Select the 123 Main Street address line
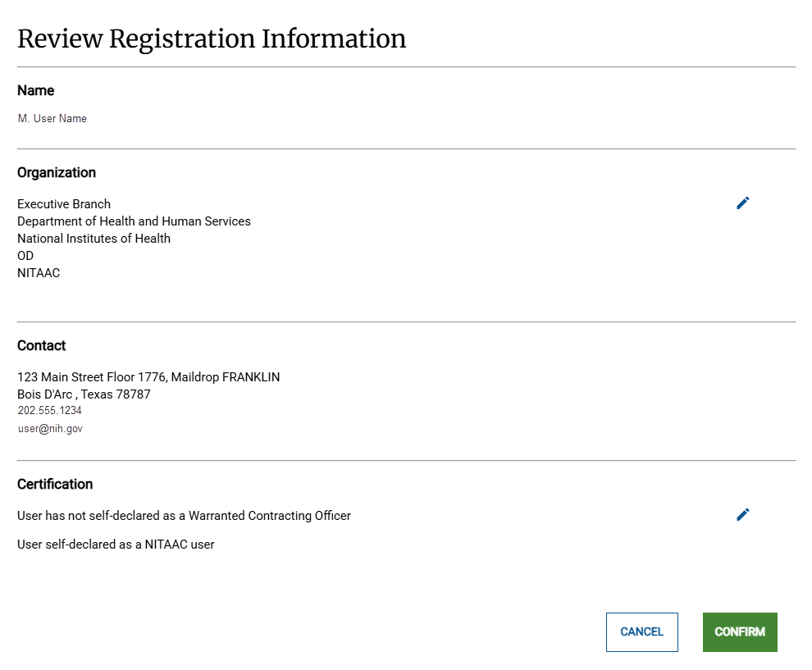The width and height of the screenshot is (812, 670). click(148, 376)
